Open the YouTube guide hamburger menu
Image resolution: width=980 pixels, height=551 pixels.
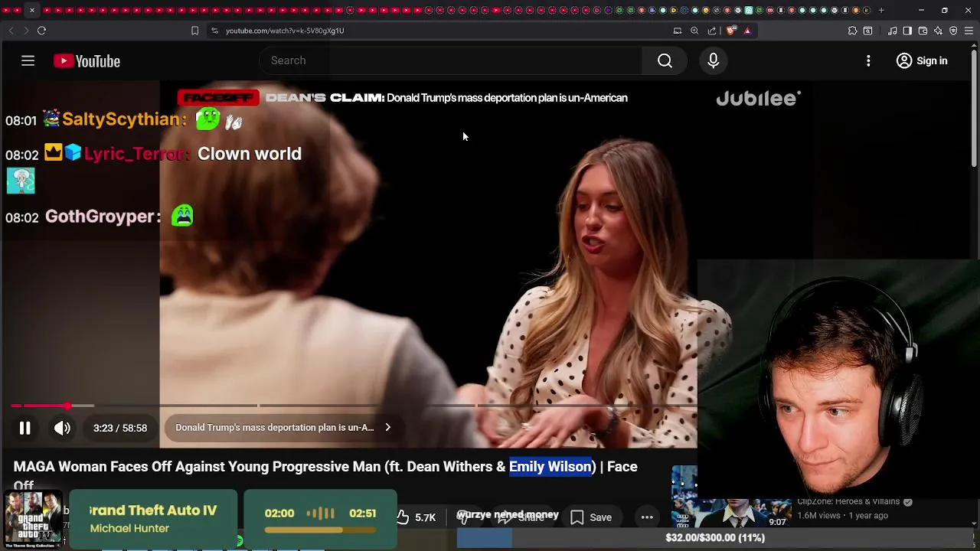pos(28,60)
